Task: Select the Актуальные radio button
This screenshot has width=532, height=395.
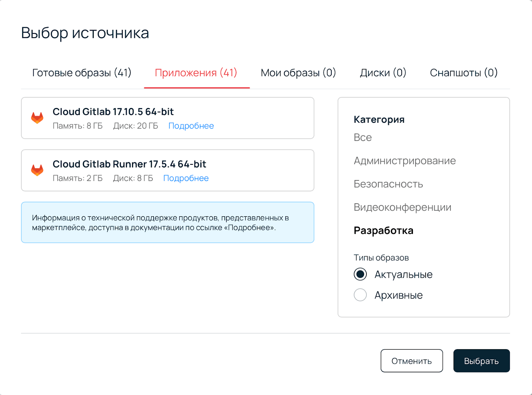Action: tap(360, 274)
